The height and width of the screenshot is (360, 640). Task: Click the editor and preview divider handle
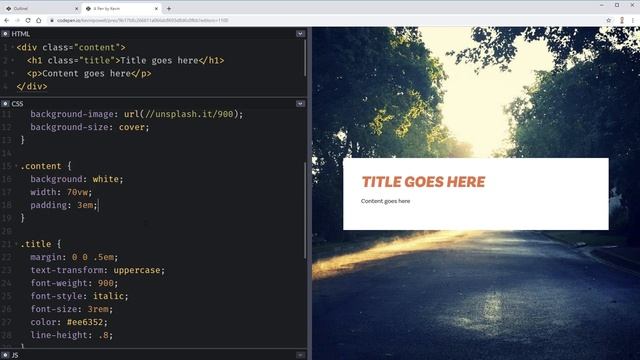309,193
